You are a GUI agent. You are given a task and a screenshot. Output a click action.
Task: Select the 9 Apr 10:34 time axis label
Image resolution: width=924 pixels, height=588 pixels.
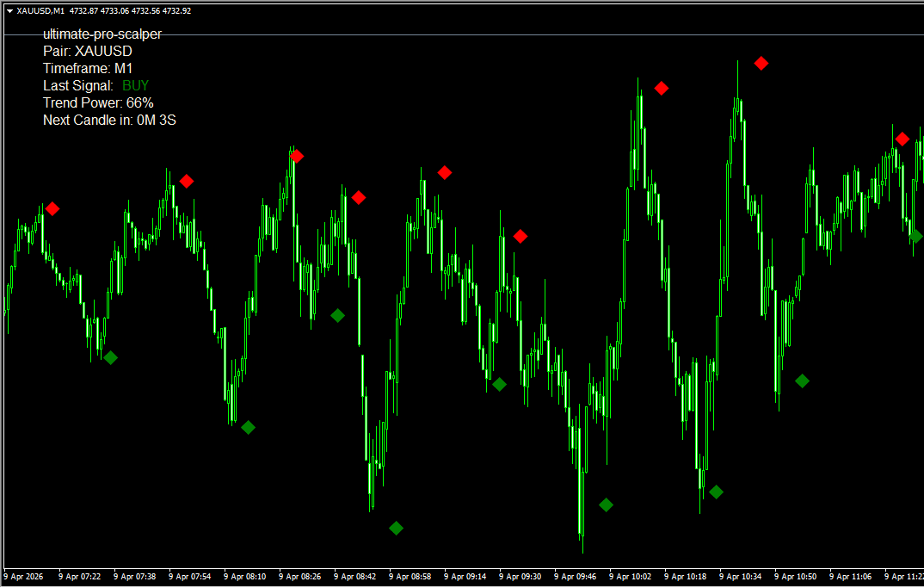[x=742, y=576]
